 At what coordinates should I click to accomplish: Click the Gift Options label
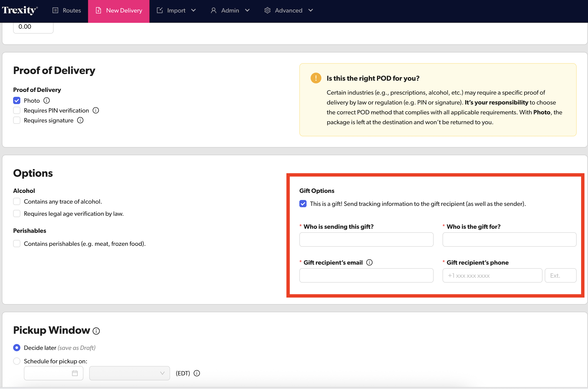[317, 191]
